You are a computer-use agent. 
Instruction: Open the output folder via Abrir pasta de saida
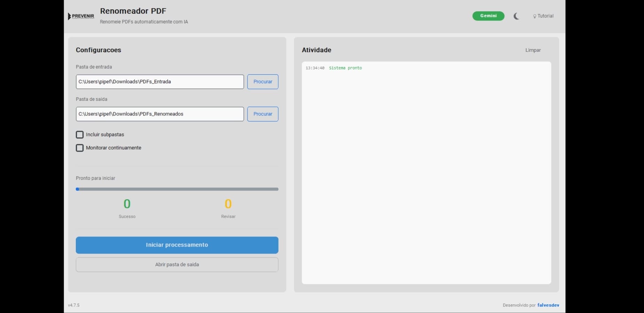pyautogui.click(x=177, y=264)
